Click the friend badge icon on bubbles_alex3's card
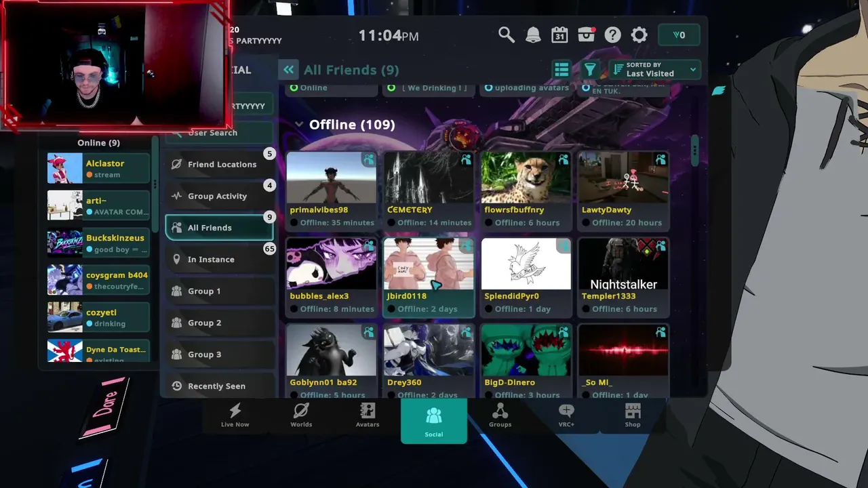The height and width of the screenshot is (488, 868). pyautogui.click(x=368, y=246)
